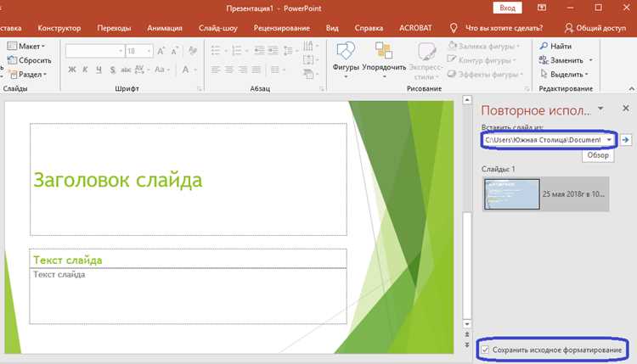This screenshot has height=364, width=637.
Task: Expand the font size 18 dropdown
Action: [x=149, y=51]
